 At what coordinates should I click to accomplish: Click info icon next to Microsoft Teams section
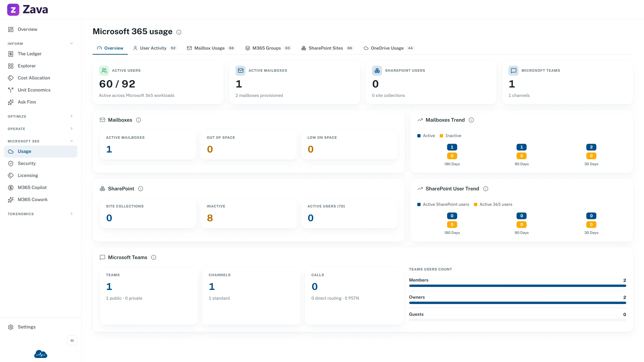pos(154,257)
